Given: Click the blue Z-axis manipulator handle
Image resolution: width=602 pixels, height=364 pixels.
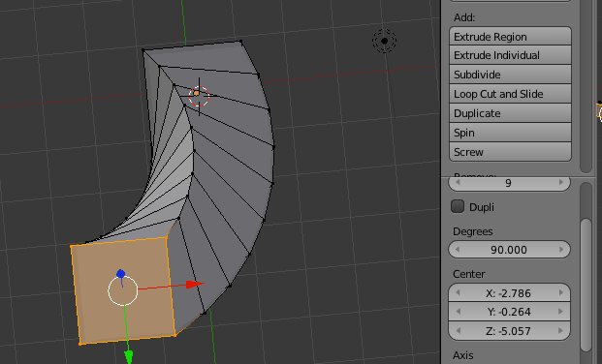Looking at the screenshot, I should click(x=120, y=274).
